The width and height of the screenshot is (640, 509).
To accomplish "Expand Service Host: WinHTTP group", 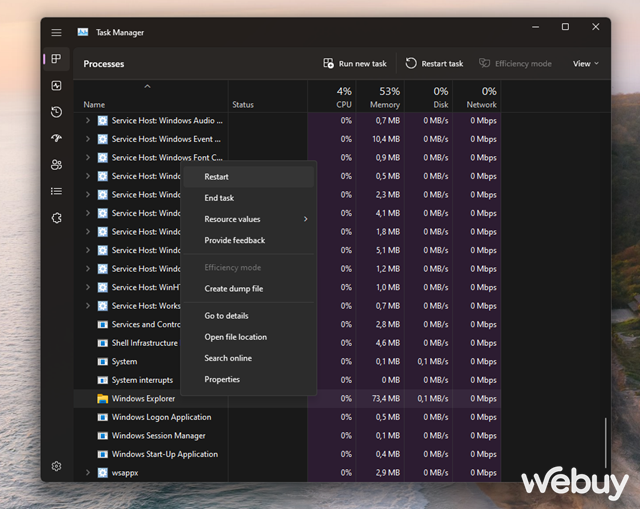I will 88,287.
